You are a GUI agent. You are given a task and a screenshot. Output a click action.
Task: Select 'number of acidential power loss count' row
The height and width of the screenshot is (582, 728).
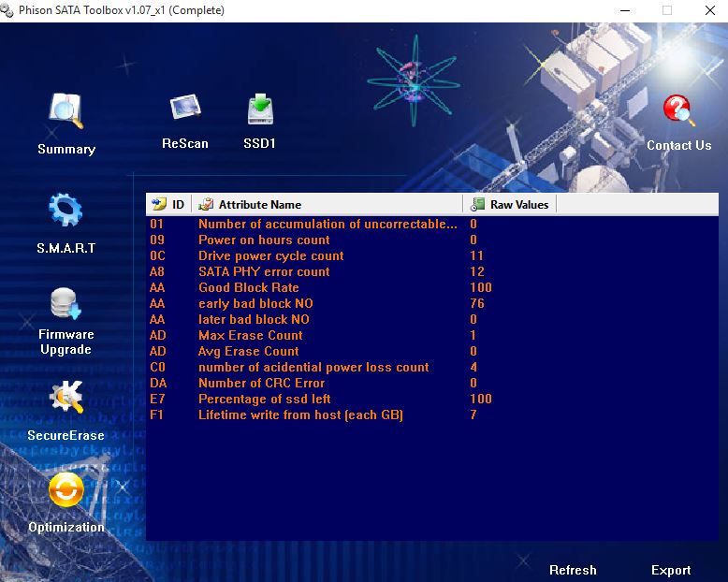click(x=431, y=367)
